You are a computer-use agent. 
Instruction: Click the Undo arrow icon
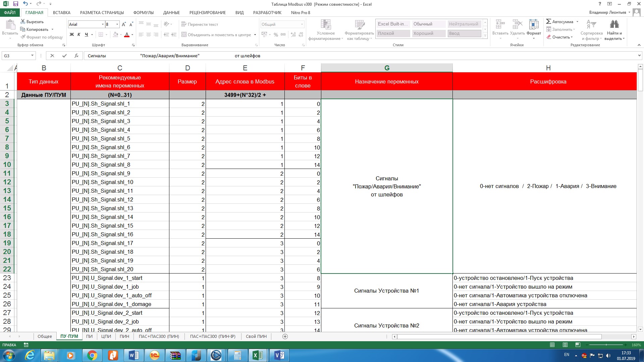(26, 4)
